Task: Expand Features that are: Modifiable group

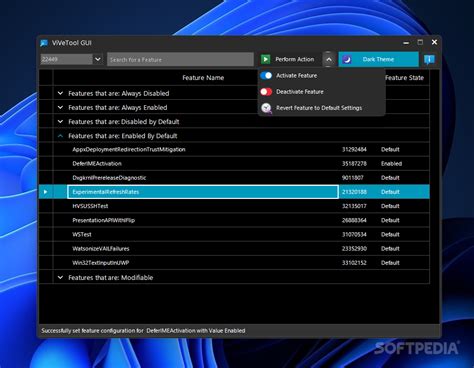Action: (x=60, y=277)
